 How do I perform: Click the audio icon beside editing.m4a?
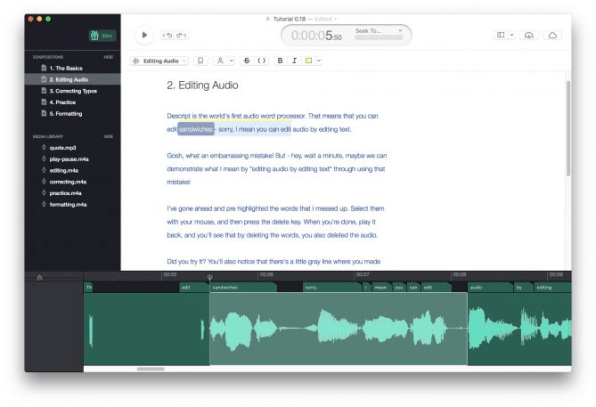pyautogui.click(x=44, y=170)
